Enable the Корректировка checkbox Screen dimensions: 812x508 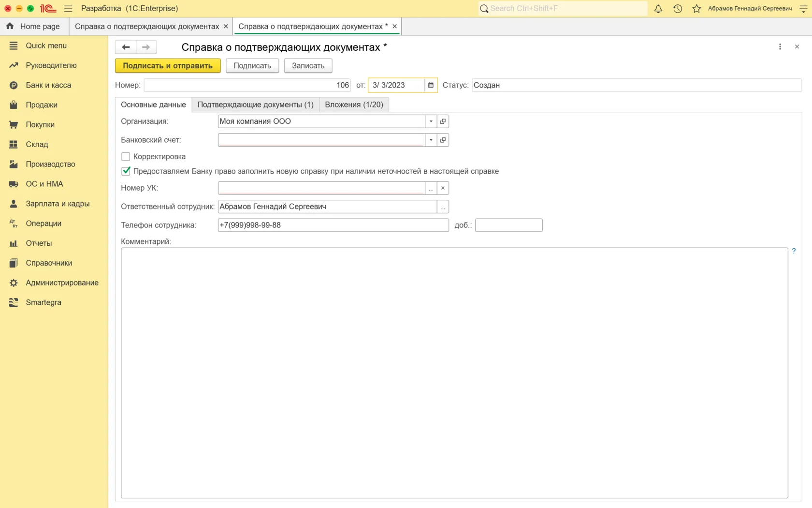[x=126, y=157]
